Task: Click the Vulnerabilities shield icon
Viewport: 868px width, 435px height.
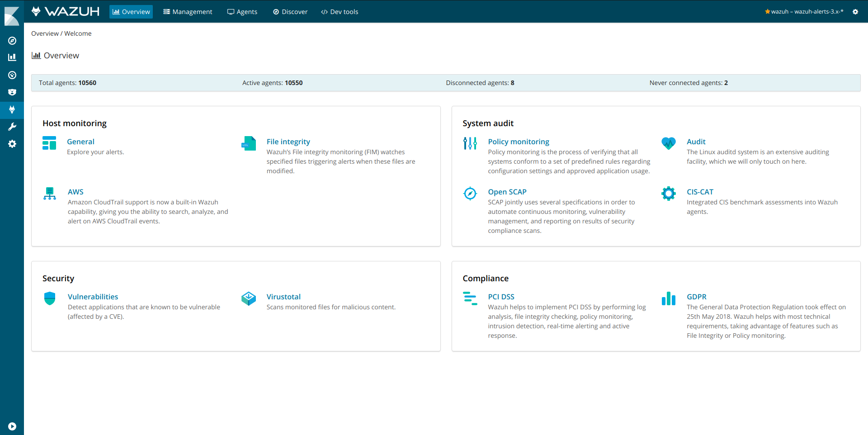Action: 50,298
